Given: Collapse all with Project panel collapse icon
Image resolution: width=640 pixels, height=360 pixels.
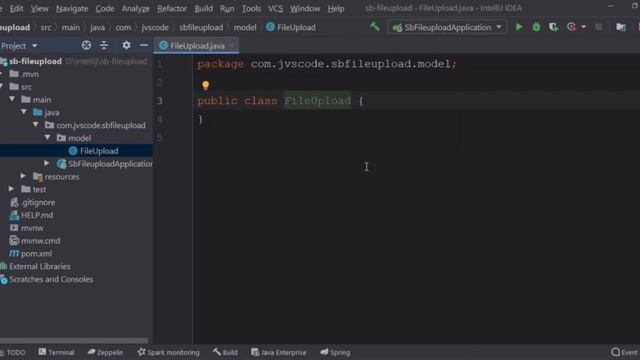Looking at the screenshot, I should coord(104,45).
